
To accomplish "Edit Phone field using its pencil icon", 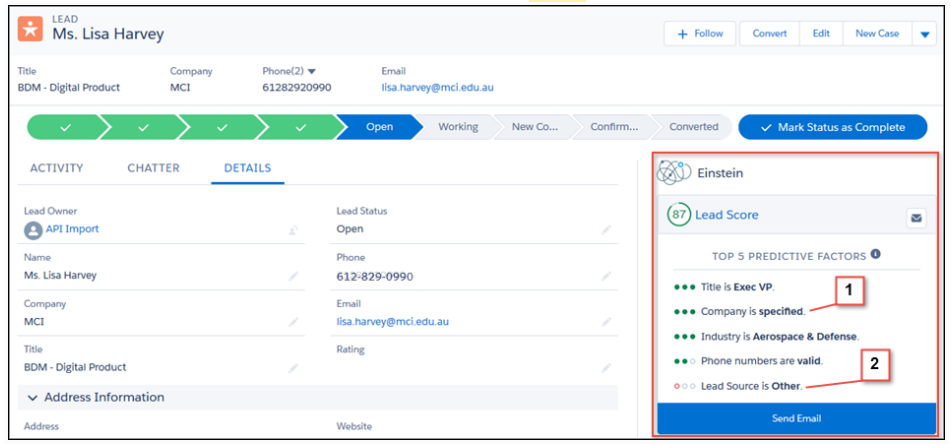I will click(x=606, y=276).
